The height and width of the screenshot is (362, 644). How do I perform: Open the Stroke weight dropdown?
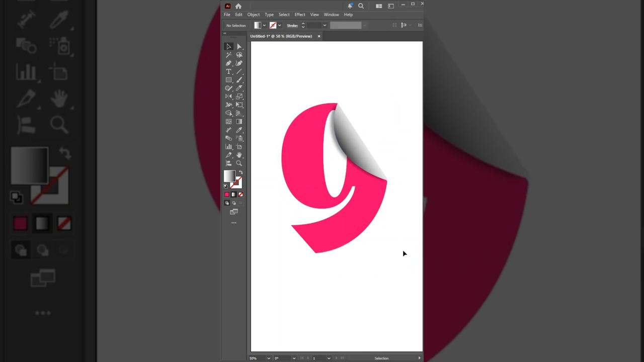[325, 25]
